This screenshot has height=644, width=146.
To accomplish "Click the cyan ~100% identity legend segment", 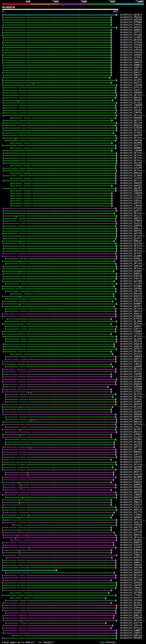I will (x=130, y=4).
